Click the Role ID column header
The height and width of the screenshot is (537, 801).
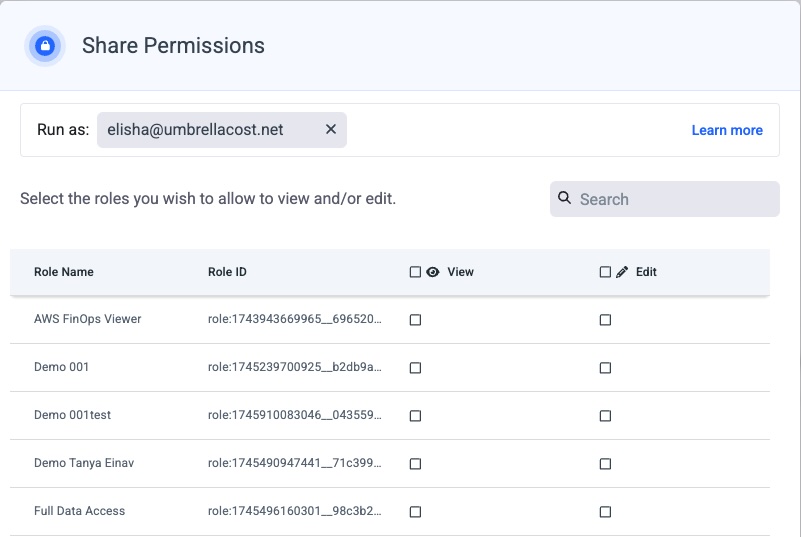227,272
